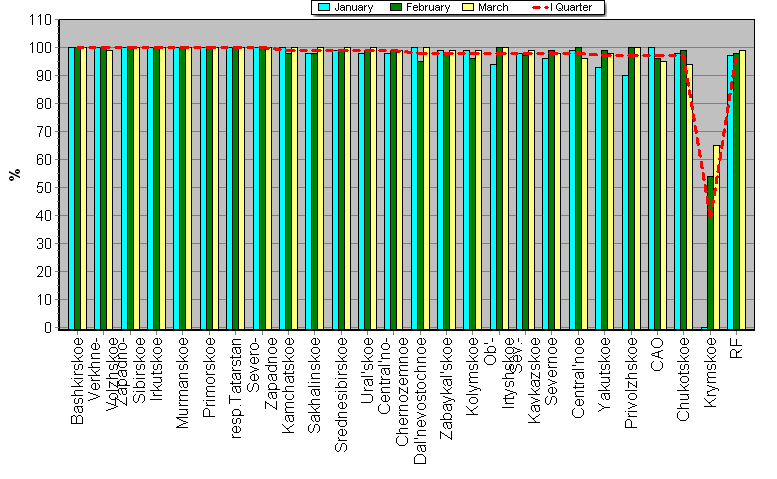Click the 30 y-axis value
Screen dimensions: 777x479
click(x=44, y=244)
